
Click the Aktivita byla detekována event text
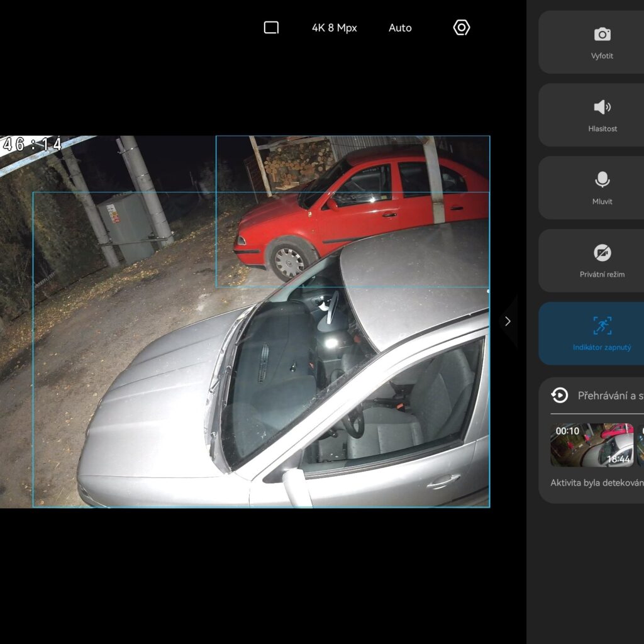tap(596, 483)
